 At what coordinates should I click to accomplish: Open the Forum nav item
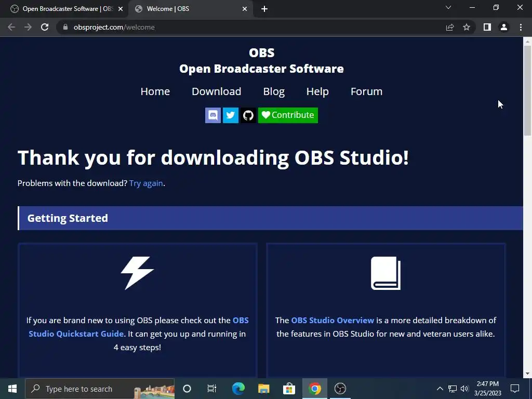366,91
